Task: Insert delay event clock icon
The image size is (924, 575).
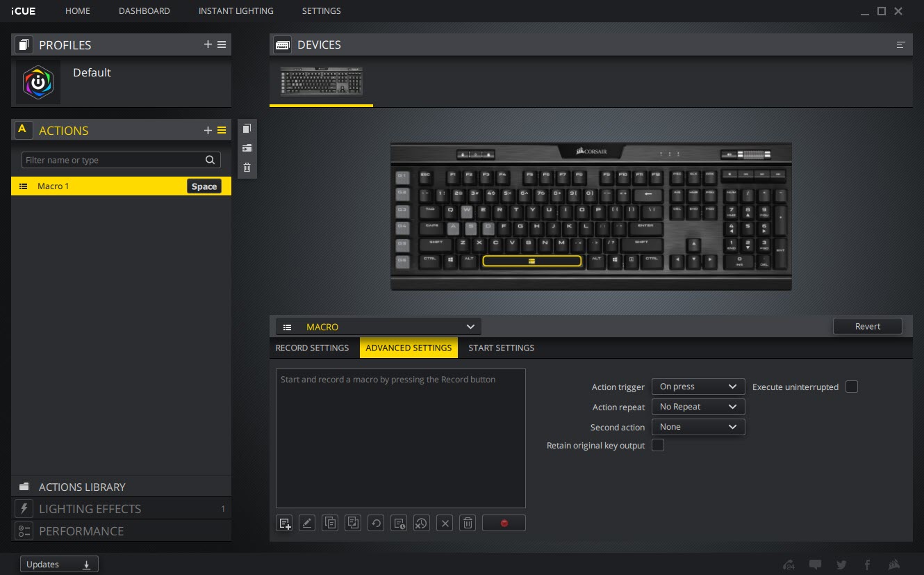Action: coord(399,524)
